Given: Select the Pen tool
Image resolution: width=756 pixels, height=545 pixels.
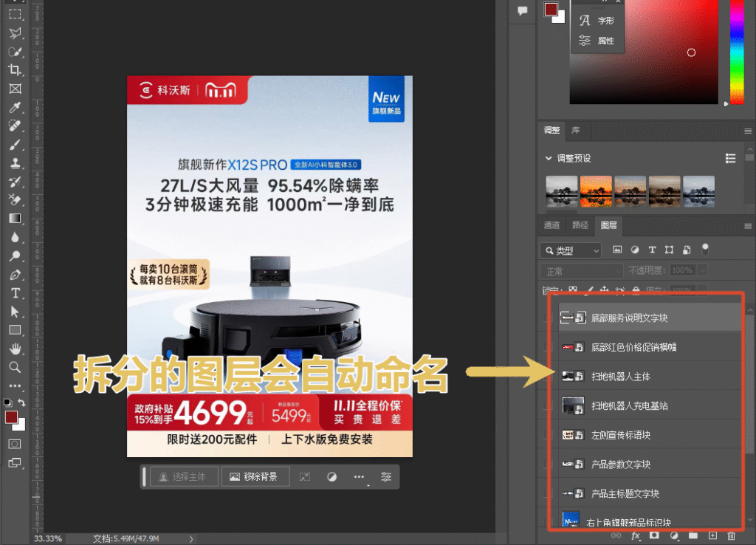Looking at the screenshot, I should pos(15,275).
